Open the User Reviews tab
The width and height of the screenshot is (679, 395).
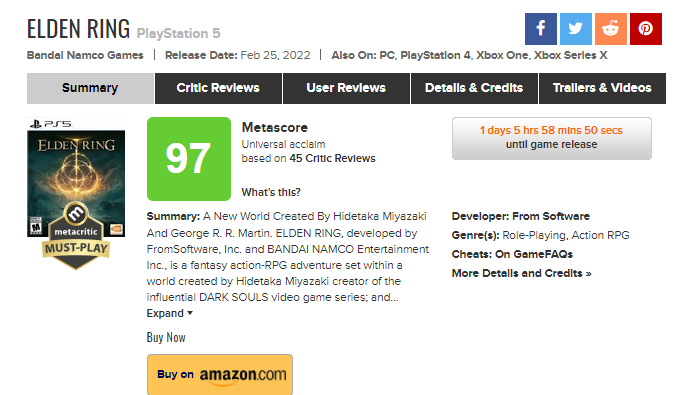346,88
